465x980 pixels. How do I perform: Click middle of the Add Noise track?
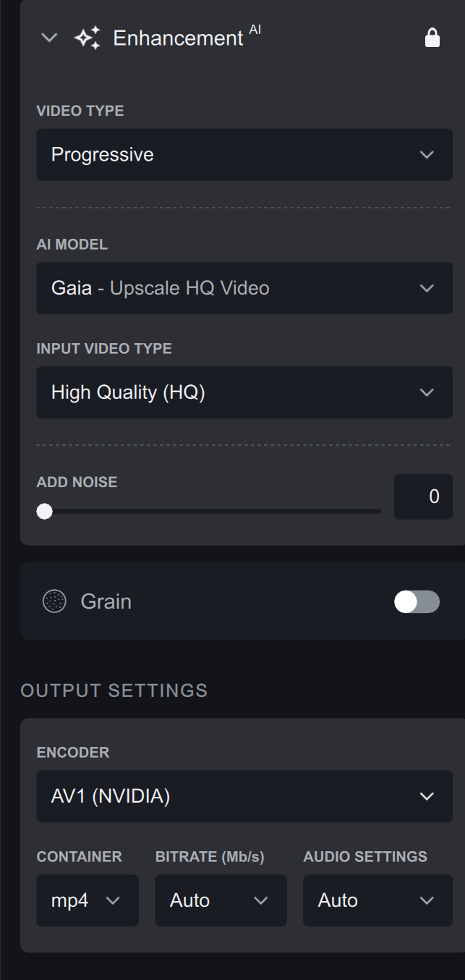pos(213,512)
